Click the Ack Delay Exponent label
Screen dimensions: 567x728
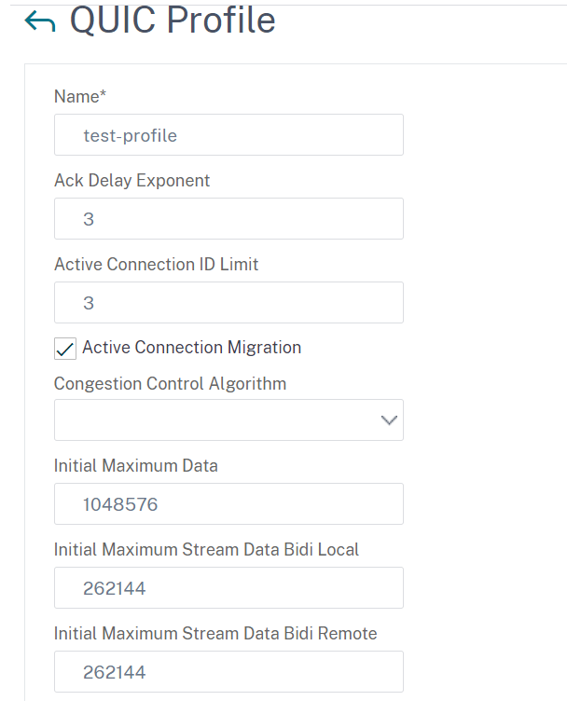coord(131,181)
